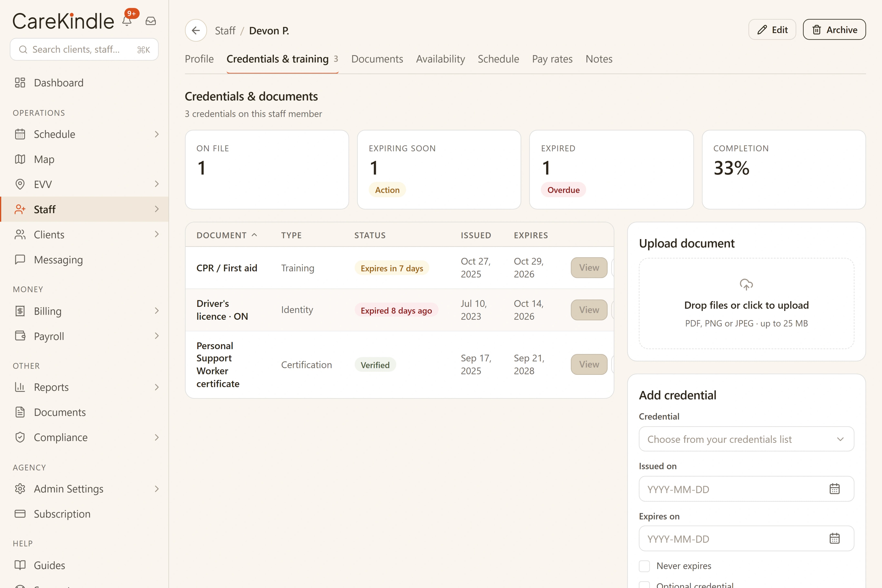This screenshot has width=882, height=588.
Task: View the Personal Support Worker certificate
Action: [x=589, y=365]
